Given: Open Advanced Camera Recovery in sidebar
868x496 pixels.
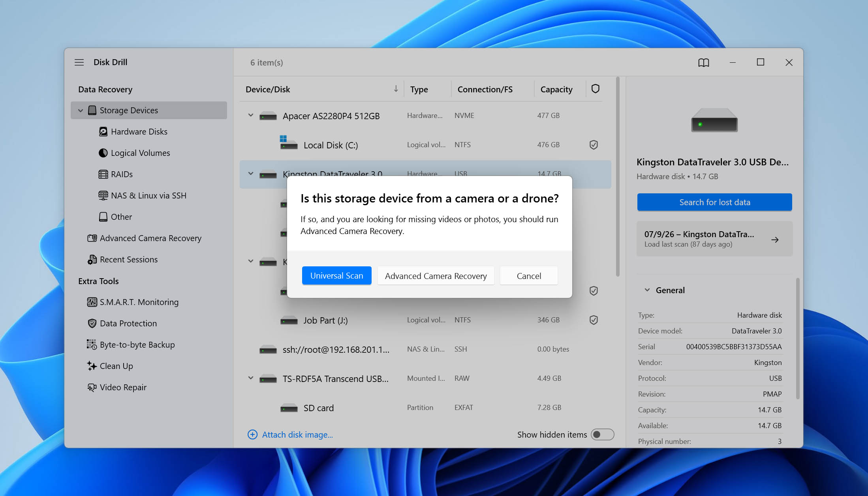Looking at the screenshot, I should point(150,238).
